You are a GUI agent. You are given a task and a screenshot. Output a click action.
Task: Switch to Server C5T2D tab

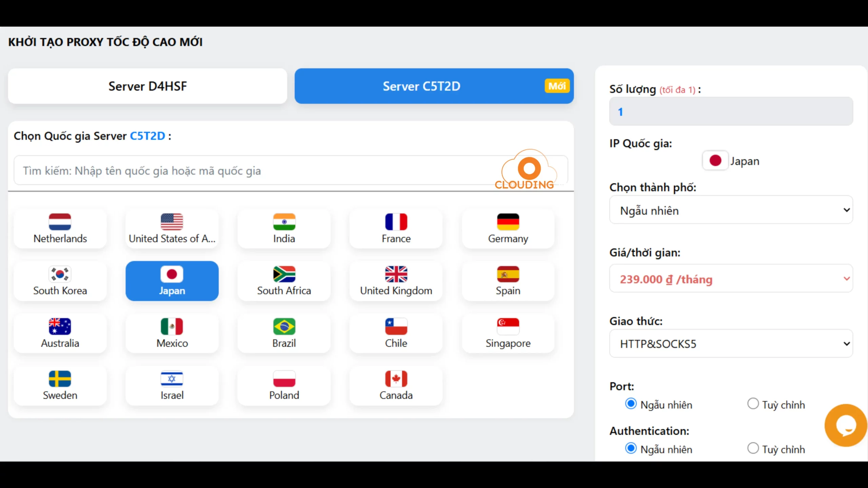[x=421, y=86]
